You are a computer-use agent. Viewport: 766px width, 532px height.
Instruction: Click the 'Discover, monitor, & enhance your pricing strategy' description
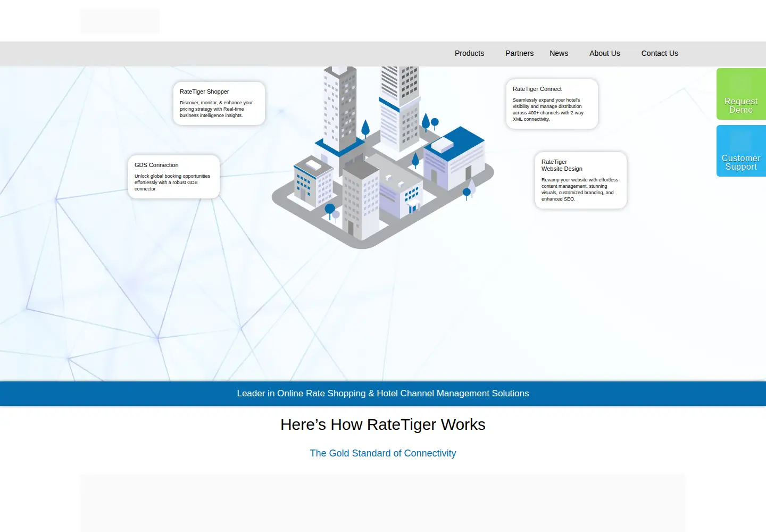coord(216,109)
